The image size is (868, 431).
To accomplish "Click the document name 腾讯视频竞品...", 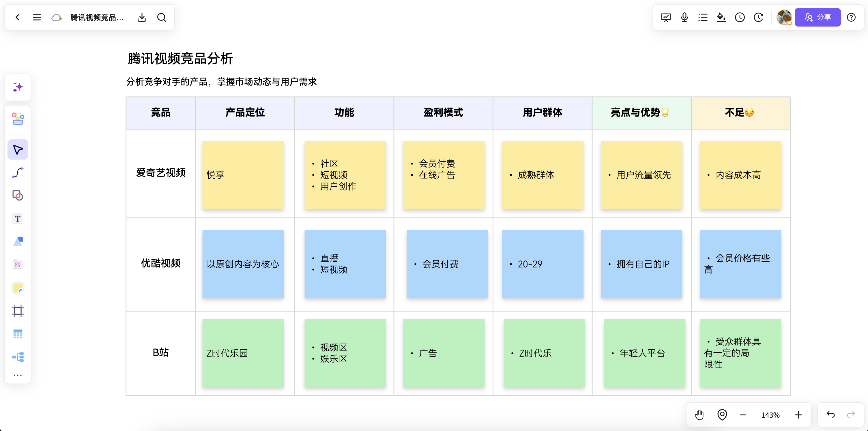I will [97, 17].
